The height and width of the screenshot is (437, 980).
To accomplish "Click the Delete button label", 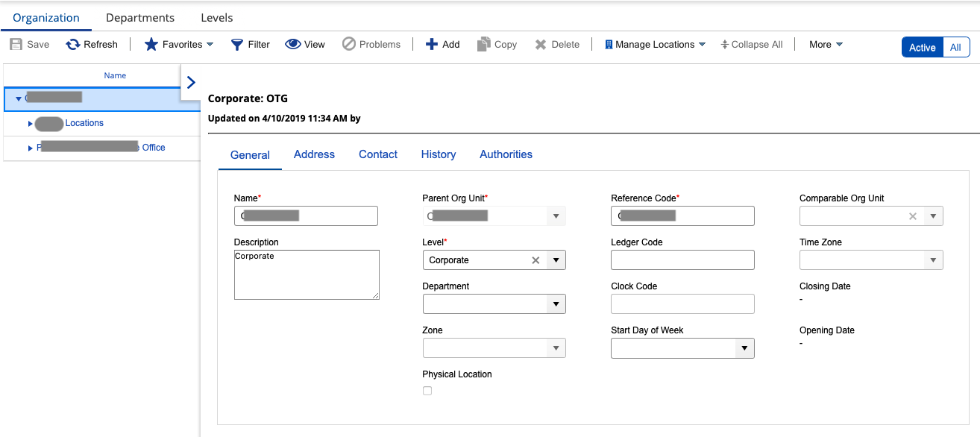I will point(565,45).
